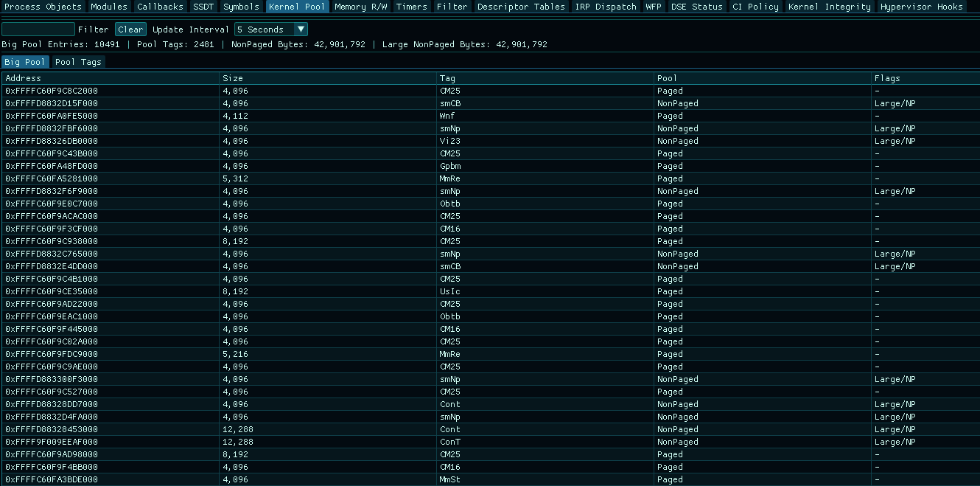Select the Kernel Pool tab
Image resolution: width=980 pixels, height=486 pixels.
point(297,7)
